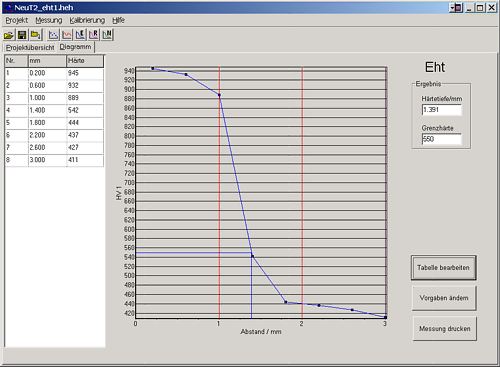The image size is (500, 367).
Task: Open the Messung menu
Action: tap(49, 20)
